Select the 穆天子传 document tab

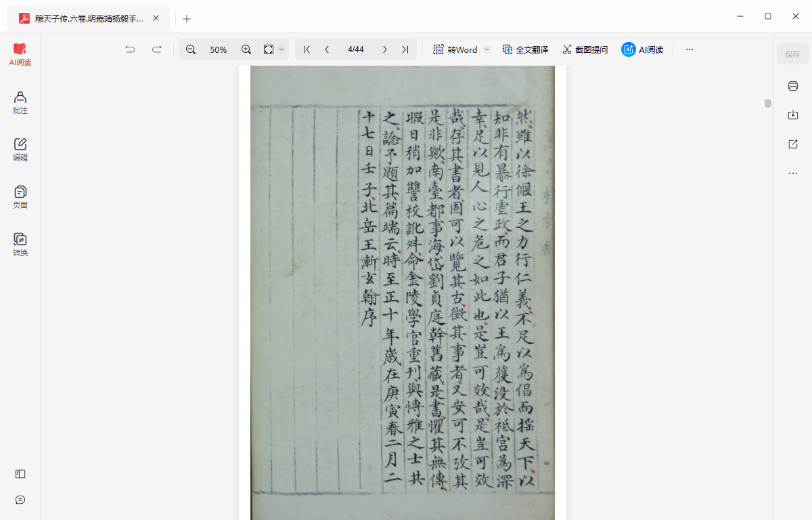88,19
